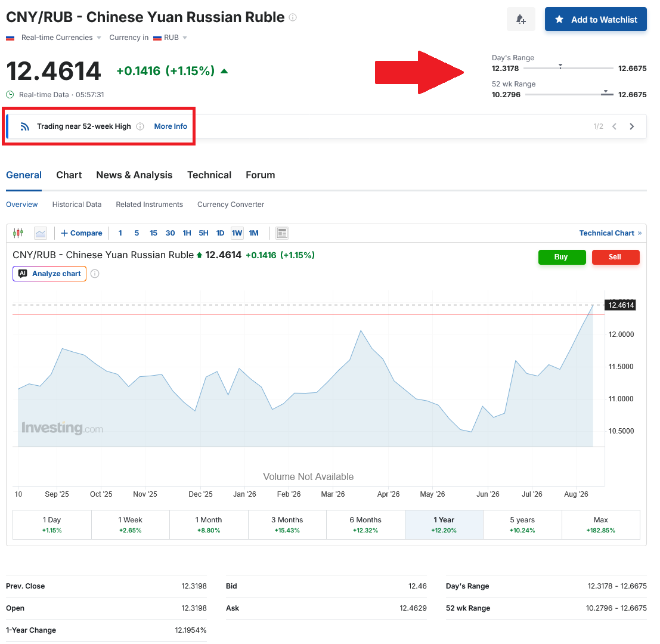Image resolution: width=660 pixels, height=644 pixels.
Task: Click the green Buy button
Action: pyautogui.click(x=562, y=257)
